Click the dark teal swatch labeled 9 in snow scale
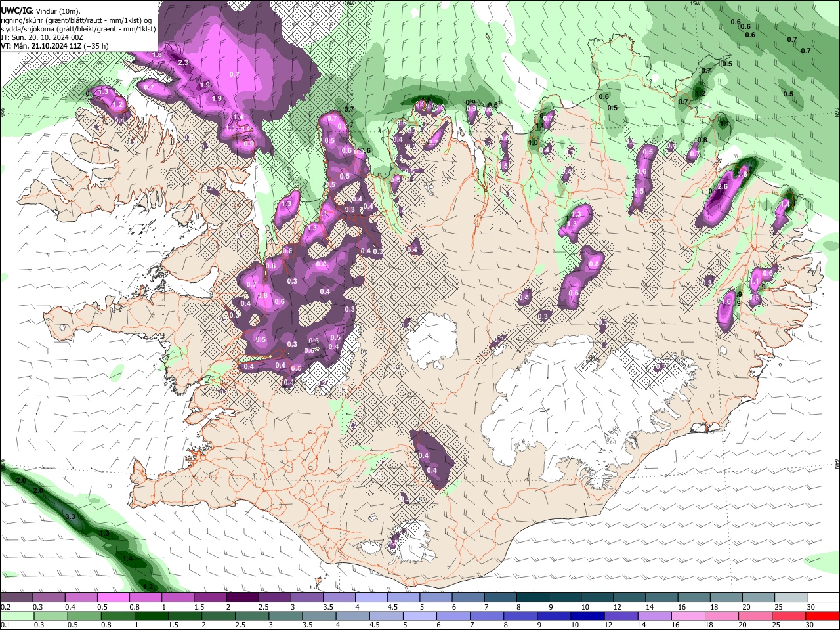840x630 pixels. (564, 598)
